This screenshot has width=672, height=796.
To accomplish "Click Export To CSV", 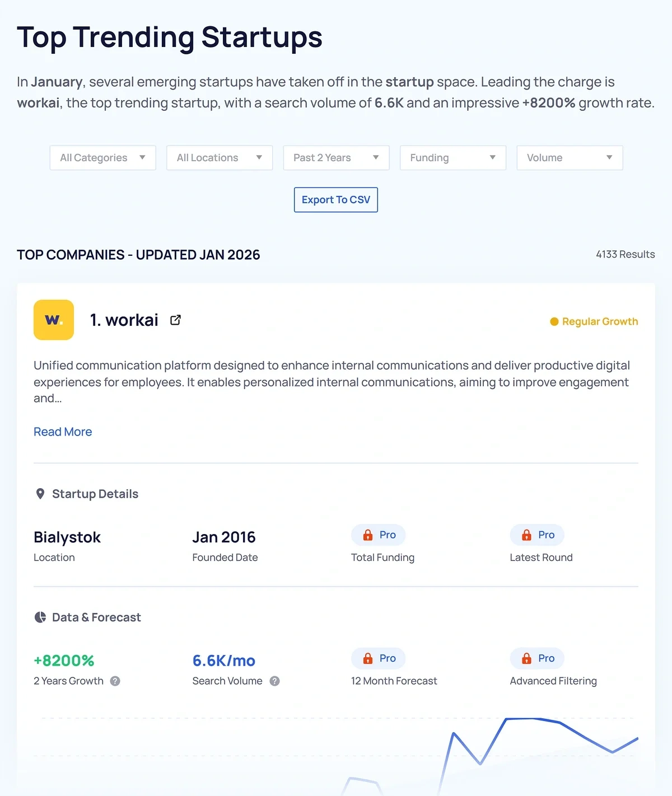I will coord(335,199).
